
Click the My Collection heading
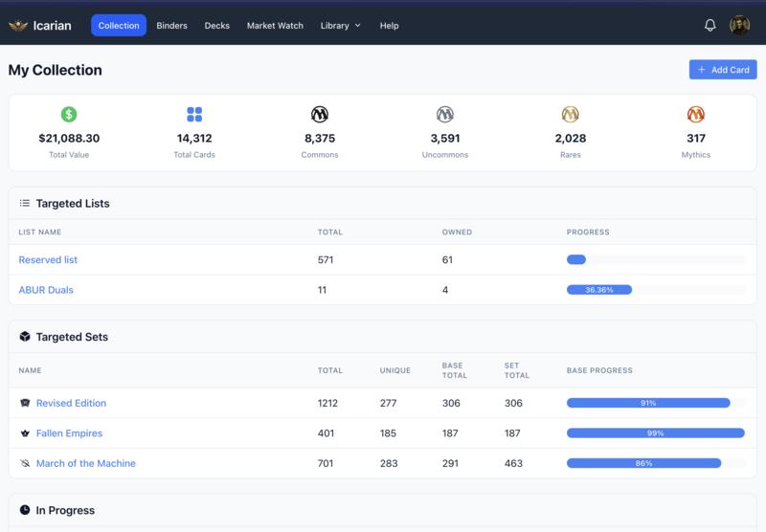[x=56, y=70]
